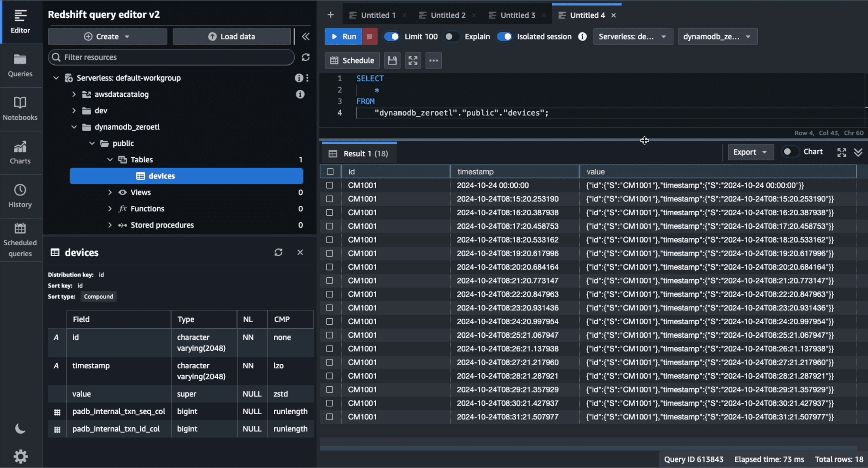Select the Result 1 (18) tab
Viewport: 868px width, 468px height.
click(359, 153)
